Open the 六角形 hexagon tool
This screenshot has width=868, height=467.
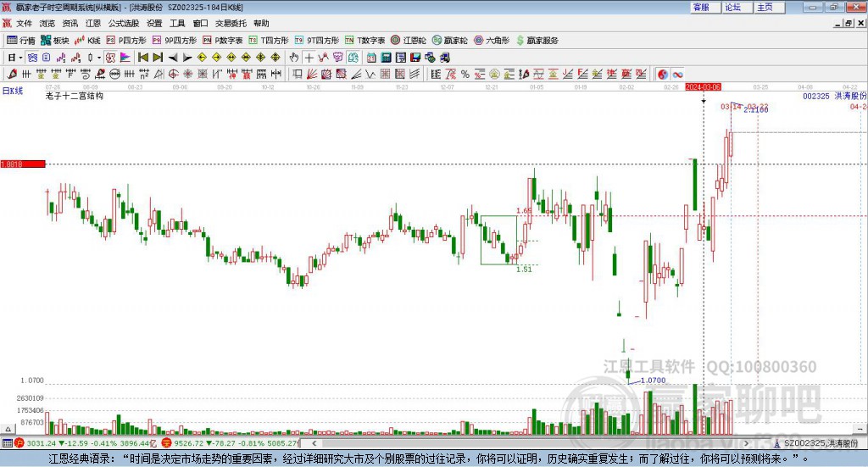point(492,41)
